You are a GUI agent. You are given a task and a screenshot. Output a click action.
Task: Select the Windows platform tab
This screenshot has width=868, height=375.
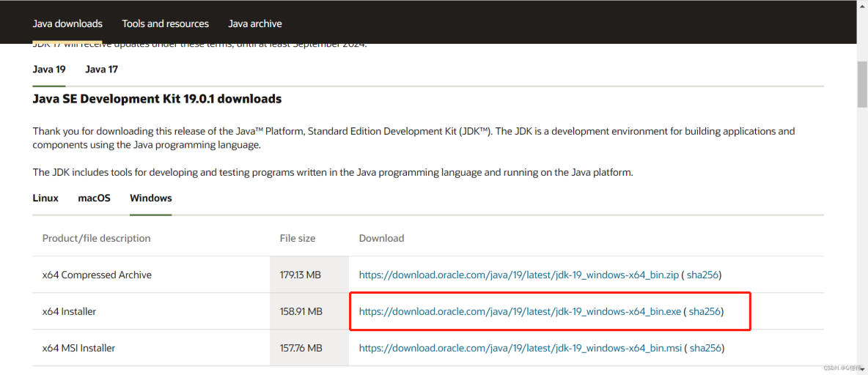(150, 198)
